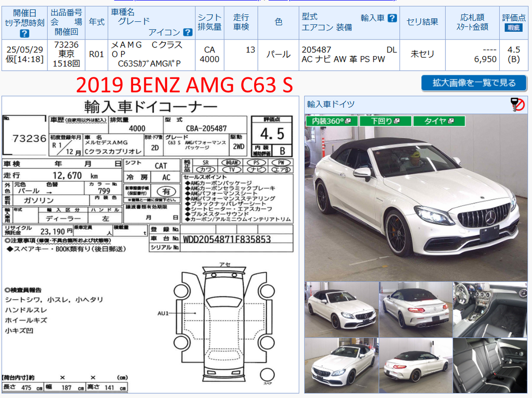Select the mileage value 13 in the table
The width and height of the screenshot is (532, 398).
click(250, 50)
